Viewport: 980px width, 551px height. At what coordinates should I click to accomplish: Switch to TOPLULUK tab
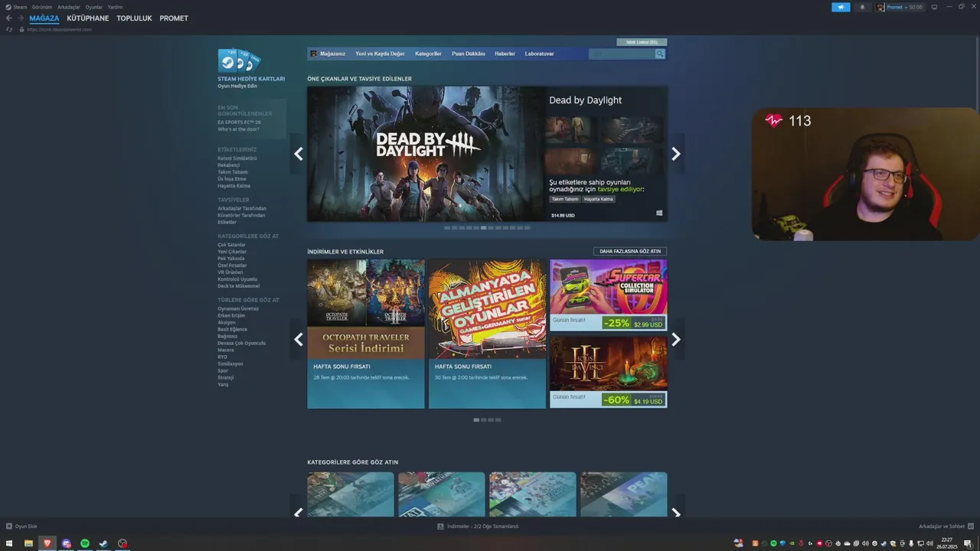[x=134, y=18]
